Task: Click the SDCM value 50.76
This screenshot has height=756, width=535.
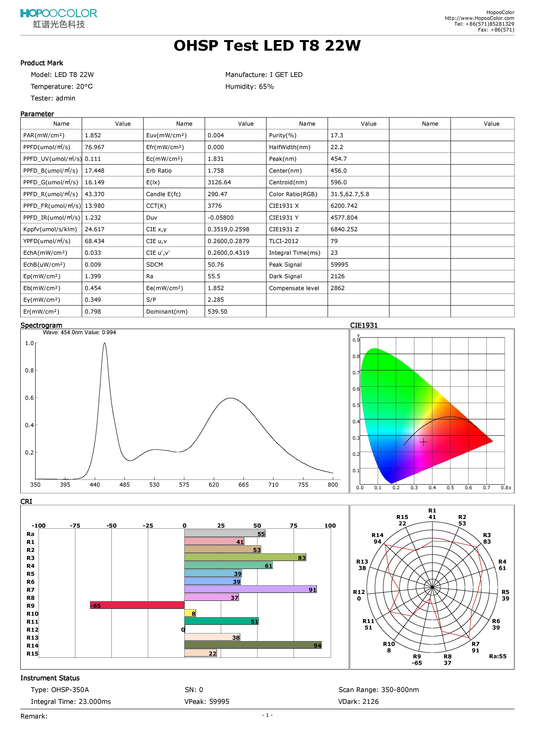Action: [x=216, y=265]
